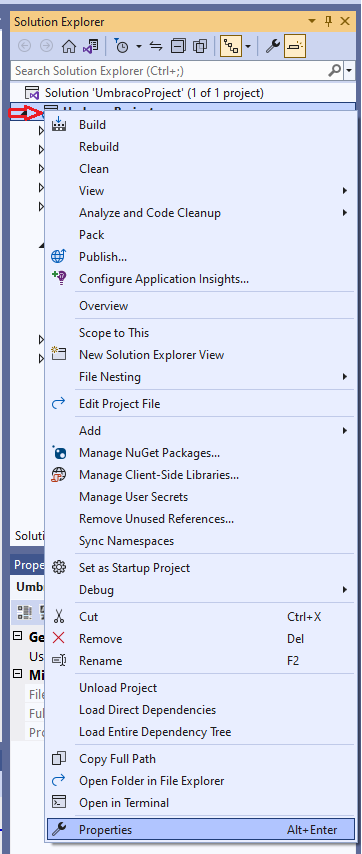Click the Show All Files icon

(x=200, y=47)
